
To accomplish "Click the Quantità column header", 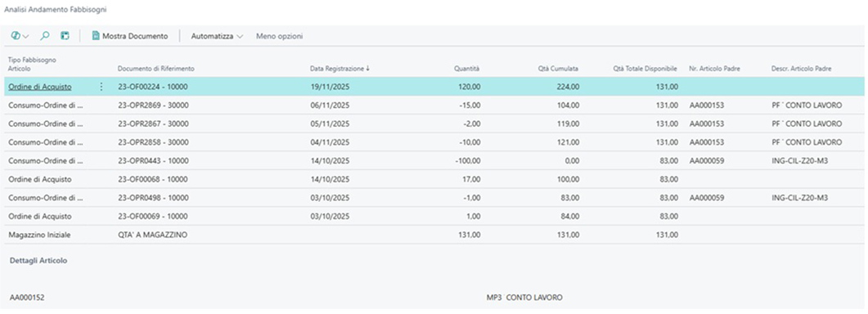I will 466,68.
